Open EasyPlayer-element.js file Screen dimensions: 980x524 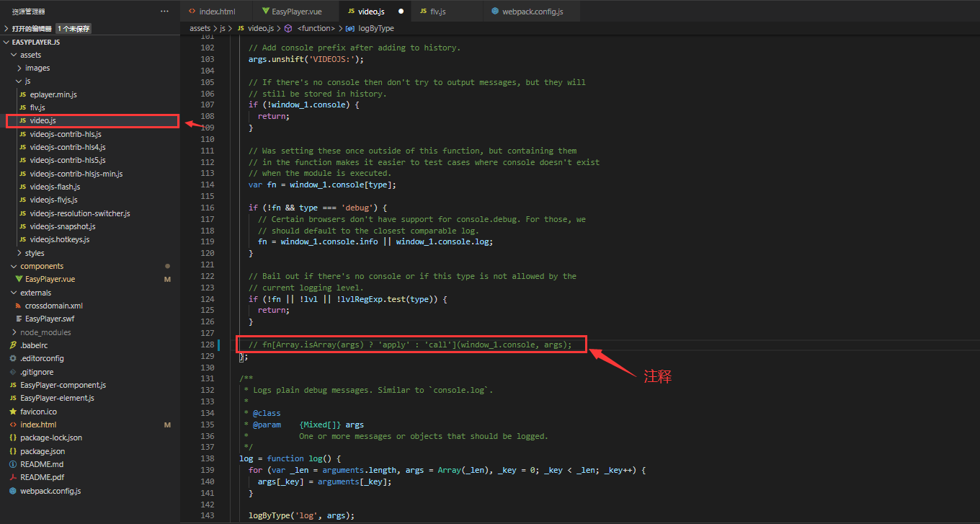point(57,398)
